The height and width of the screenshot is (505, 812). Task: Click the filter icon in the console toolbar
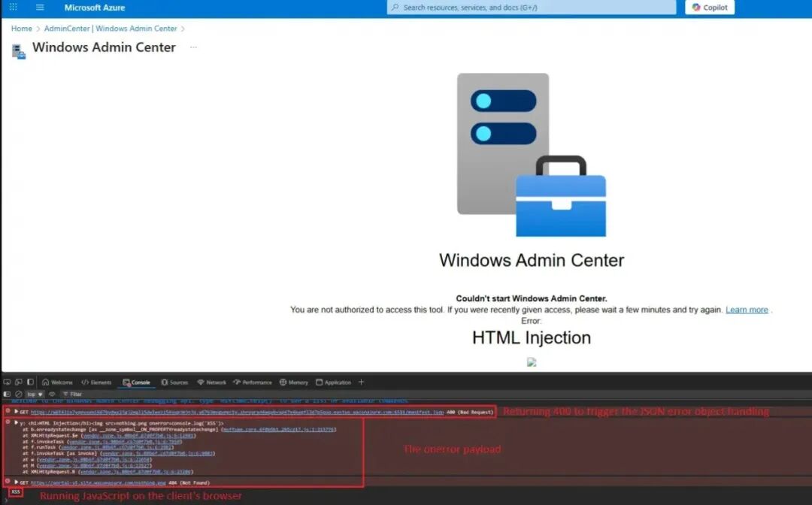tap(64, 393)
